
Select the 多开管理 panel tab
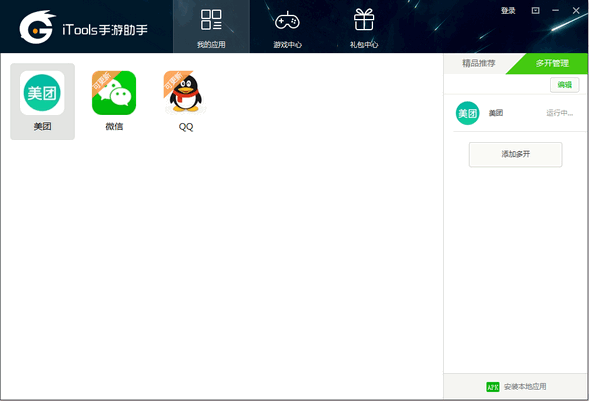point(552,63)
